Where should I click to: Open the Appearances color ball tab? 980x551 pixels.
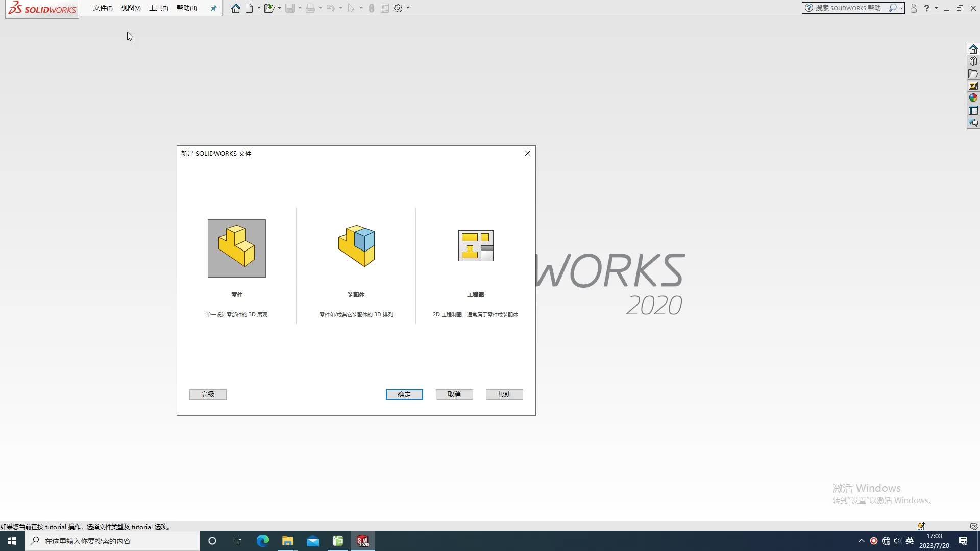pos(973,98)
